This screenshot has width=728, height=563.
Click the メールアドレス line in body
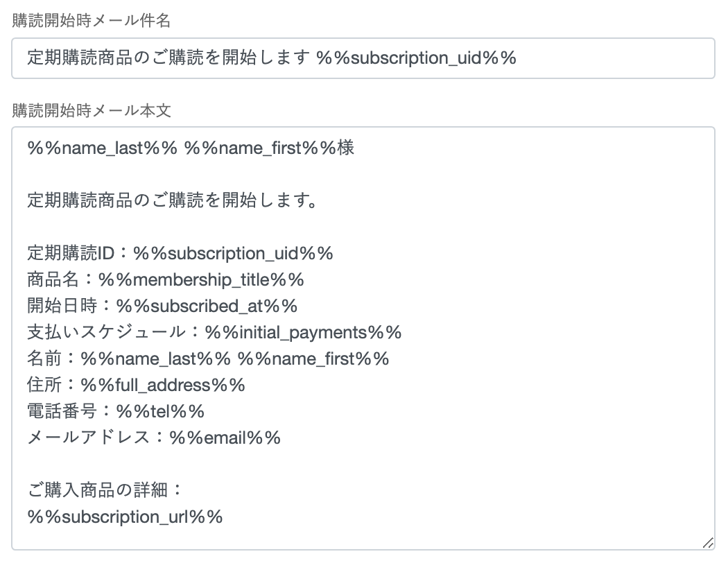154,438
